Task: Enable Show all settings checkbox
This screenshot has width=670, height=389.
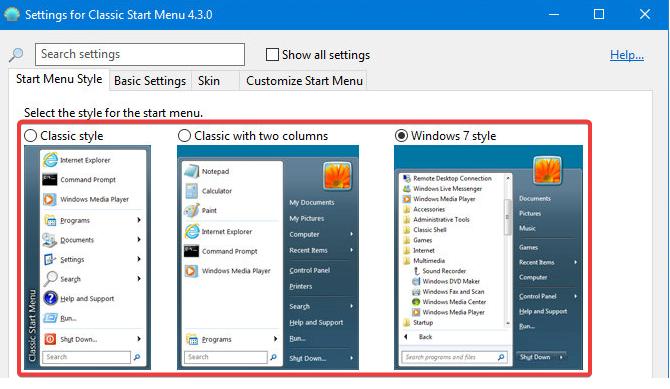Action: click(x=272, y=54)
